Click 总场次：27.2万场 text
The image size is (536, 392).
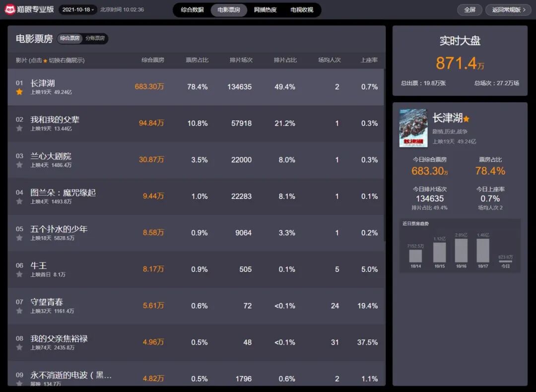pos(497,83)
